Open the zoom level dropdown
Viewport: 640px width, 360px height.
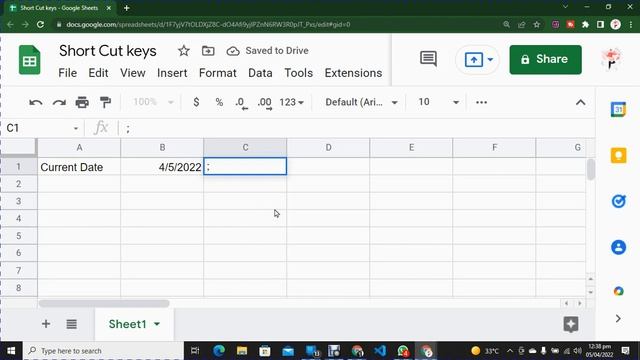pos(153,102)
